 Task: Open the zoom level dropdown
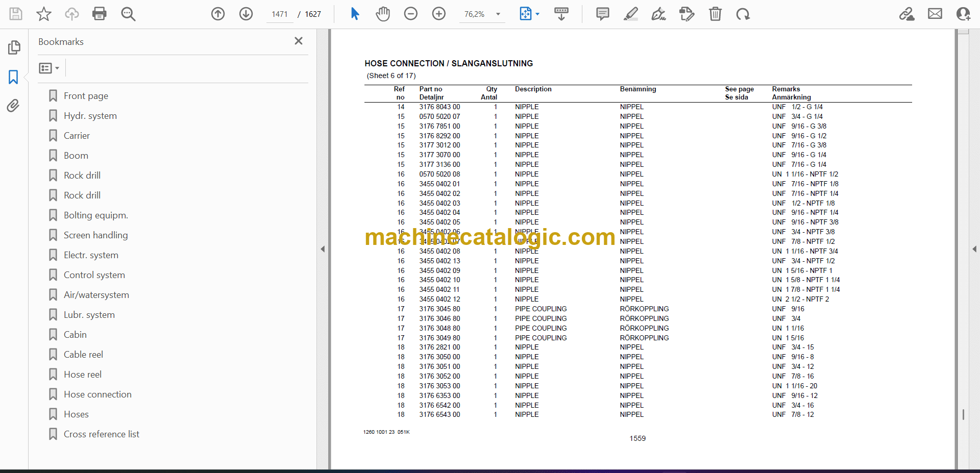tap(498, 14)
